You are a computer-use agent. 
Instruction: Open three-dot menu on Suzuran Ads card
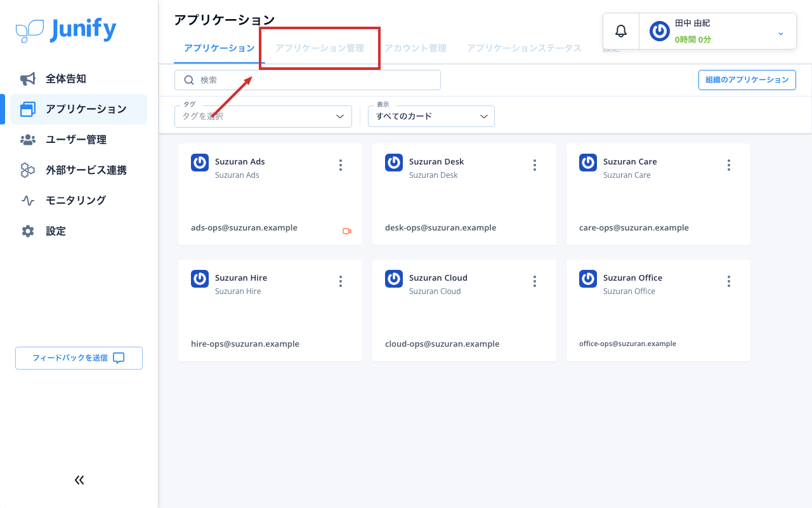[341, 165]
